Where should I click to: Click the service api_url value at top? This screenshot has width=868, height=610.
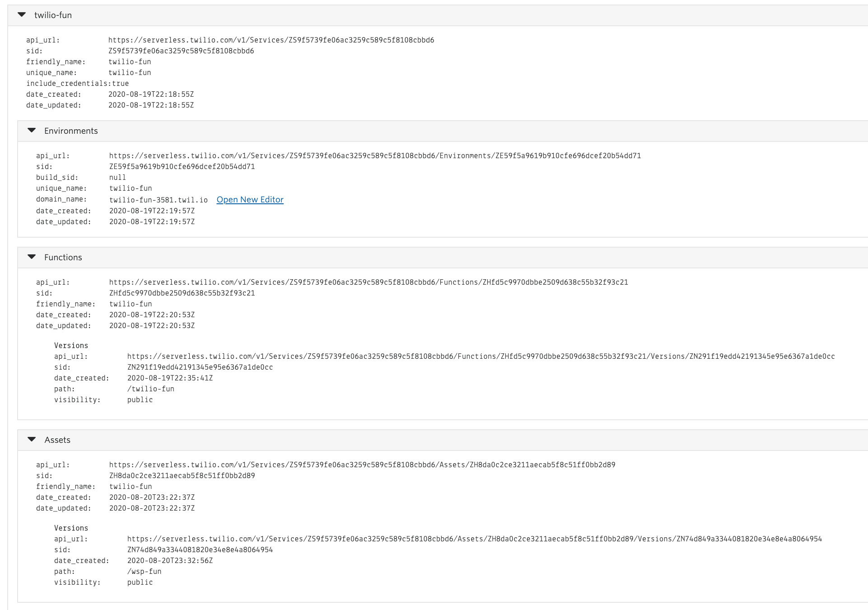click(x=271, y=40)
